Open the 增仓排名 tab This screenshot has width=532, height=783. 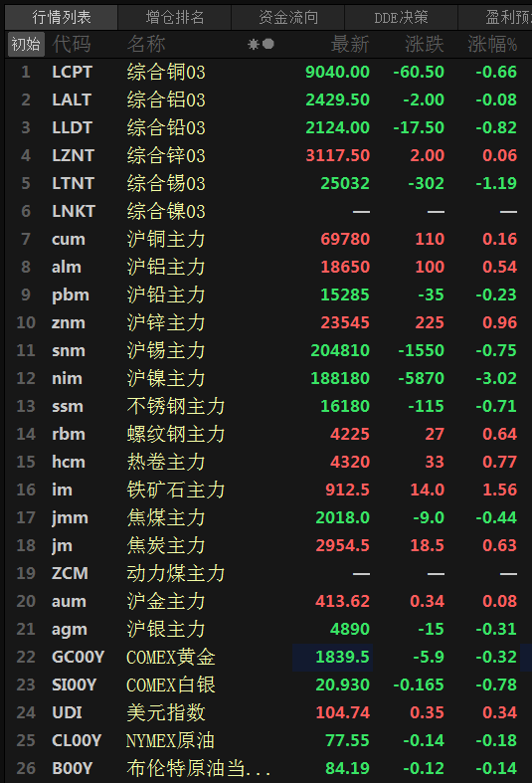pyautogui.click(x=175, y=18)
